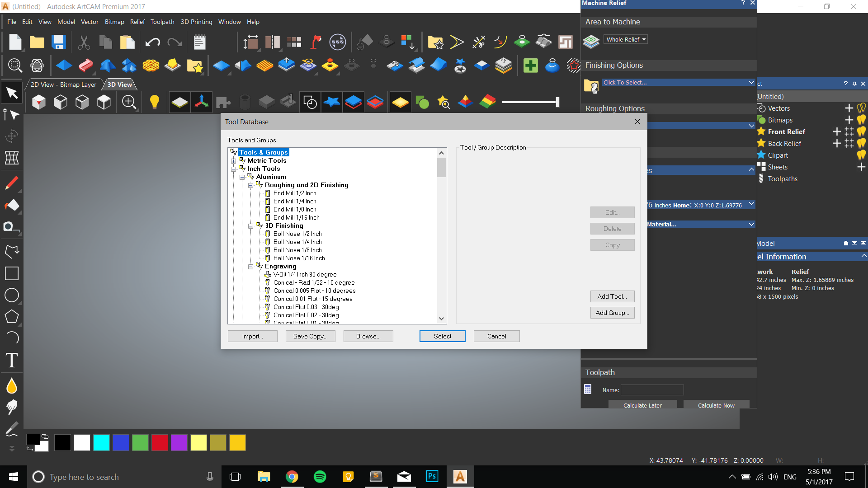This screenshot has width=868, height=488.
Task: Toggle Front Relief light bulb visibility
Action: pyautogui.click(x=861, y=131)
